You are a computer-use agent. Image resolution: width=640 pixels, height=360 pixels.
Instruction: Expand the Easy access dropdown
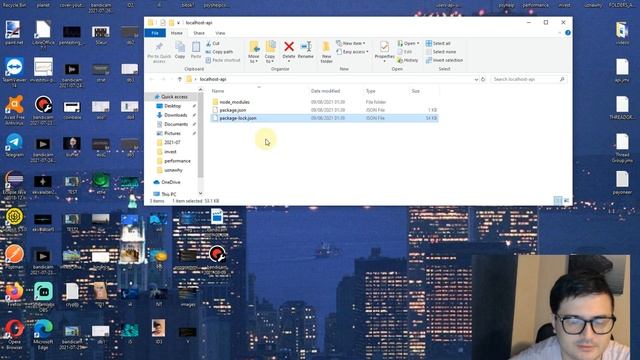352,52
